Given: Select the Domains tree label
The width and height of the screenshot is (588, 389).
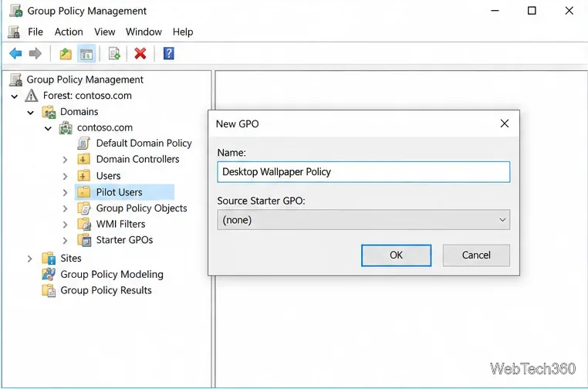Looking at the screenshot, I should pos(79,112).
